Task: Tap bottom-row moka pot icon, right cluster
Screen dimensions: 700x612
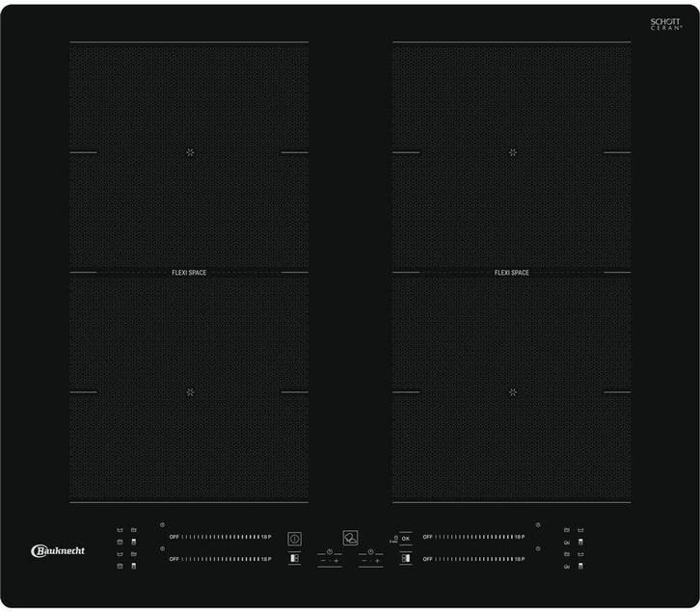Action: 580,566
